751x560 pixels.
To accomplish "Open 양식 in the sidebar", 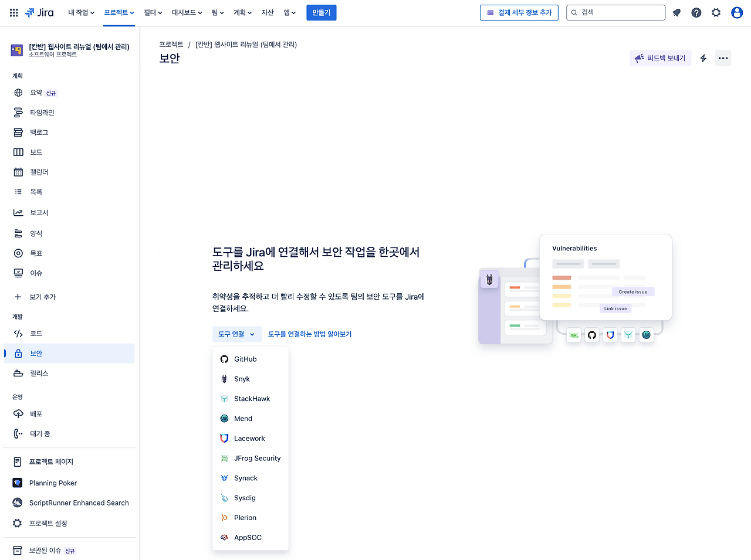I will click(x=69, y=233).
